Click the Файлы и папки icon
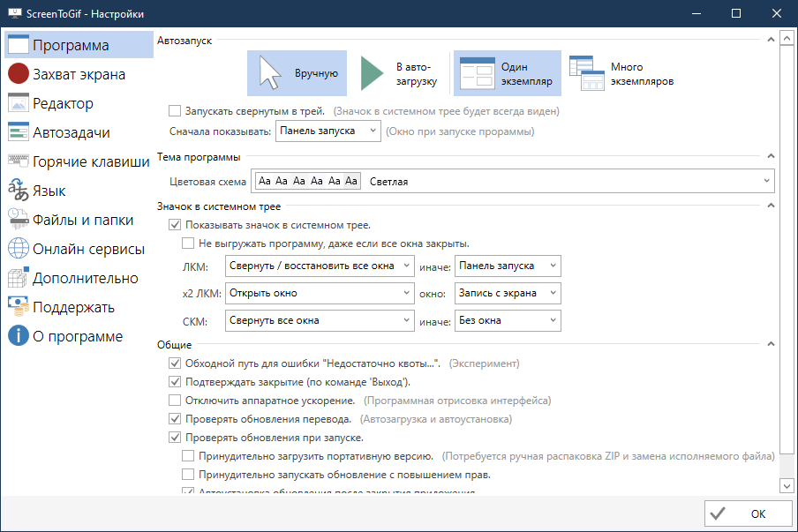The image size is (798, 532). 19,219
